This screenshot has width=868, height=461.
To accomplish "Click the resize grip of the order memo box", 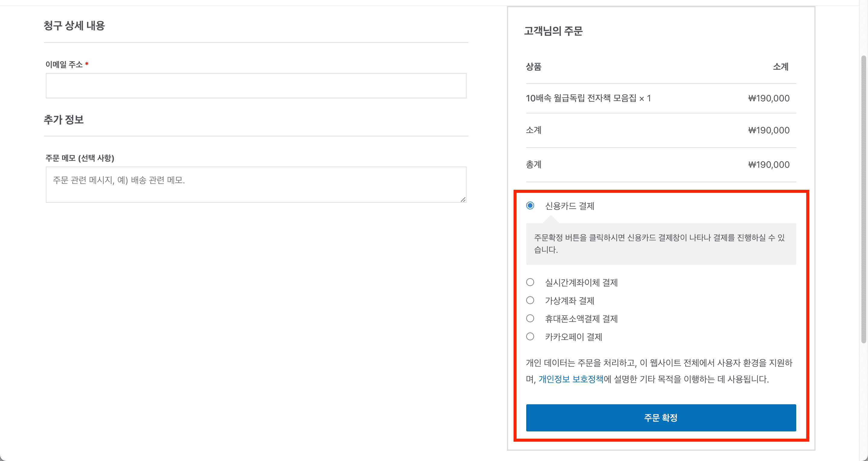I will (x=463, y=199).
